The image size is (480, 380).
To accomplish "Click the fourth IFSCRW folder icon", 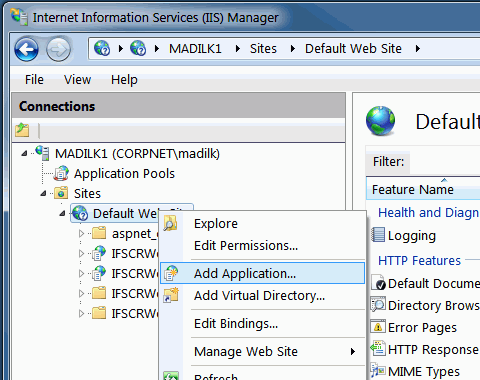I will [x=99, y=313].
